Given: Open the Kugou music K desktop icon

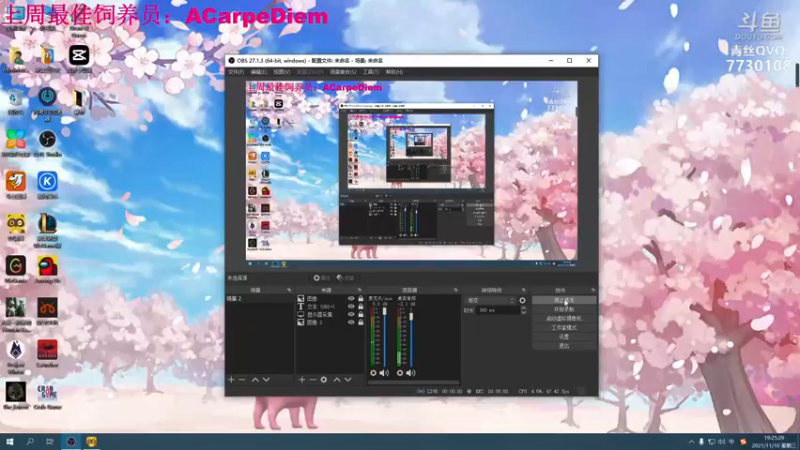Looking at the screenshot, I should tap(47, 185).
